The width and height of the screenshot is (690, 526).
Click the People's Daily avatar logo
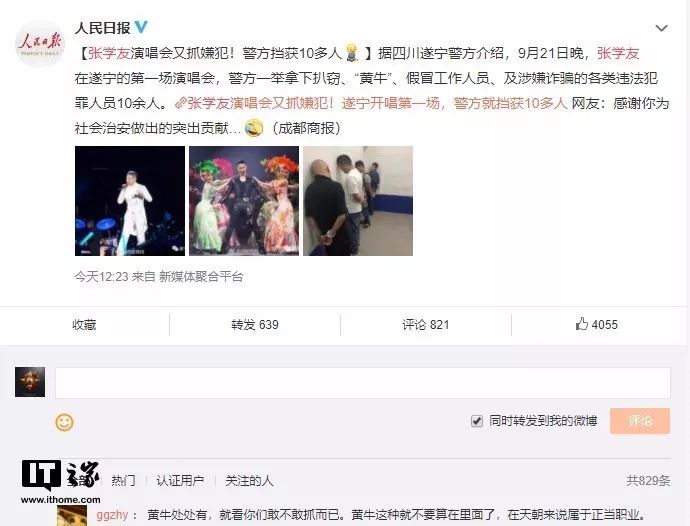point(40,44)
